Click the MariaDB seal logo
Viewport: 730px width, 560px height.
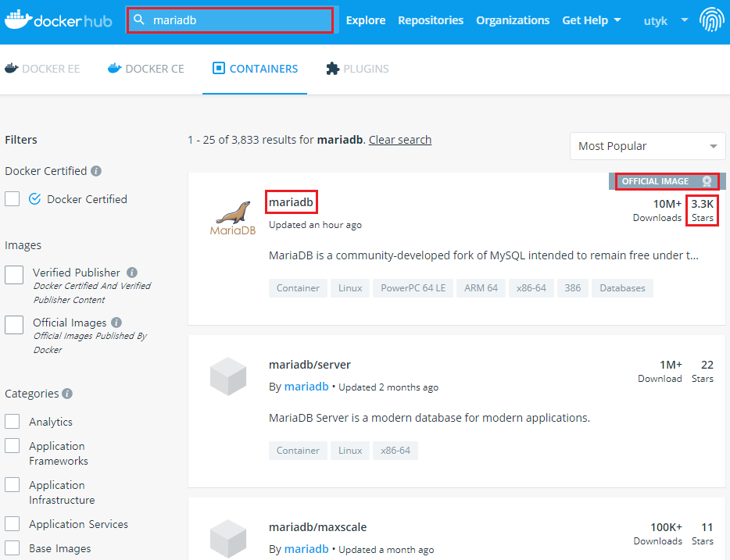pyautogui.click(x=233, y=218)
